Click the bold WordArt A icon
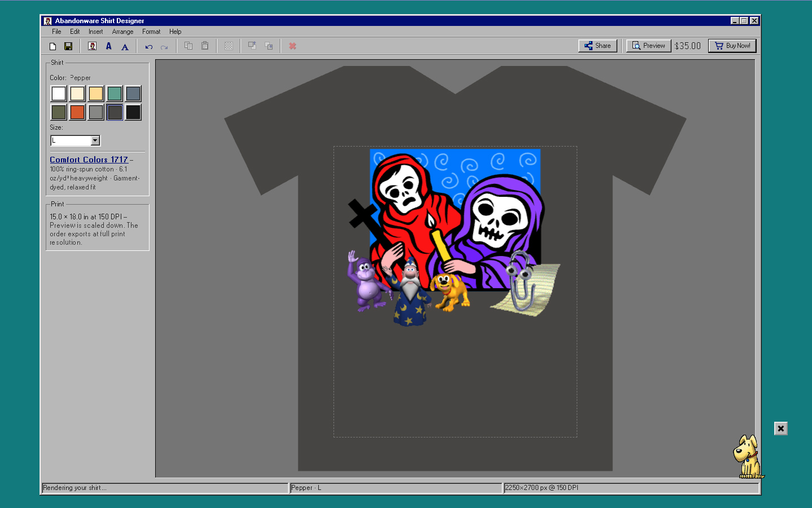Image resolution: width=812 pixels, height=508 pixels. click(x=108, y=46)
